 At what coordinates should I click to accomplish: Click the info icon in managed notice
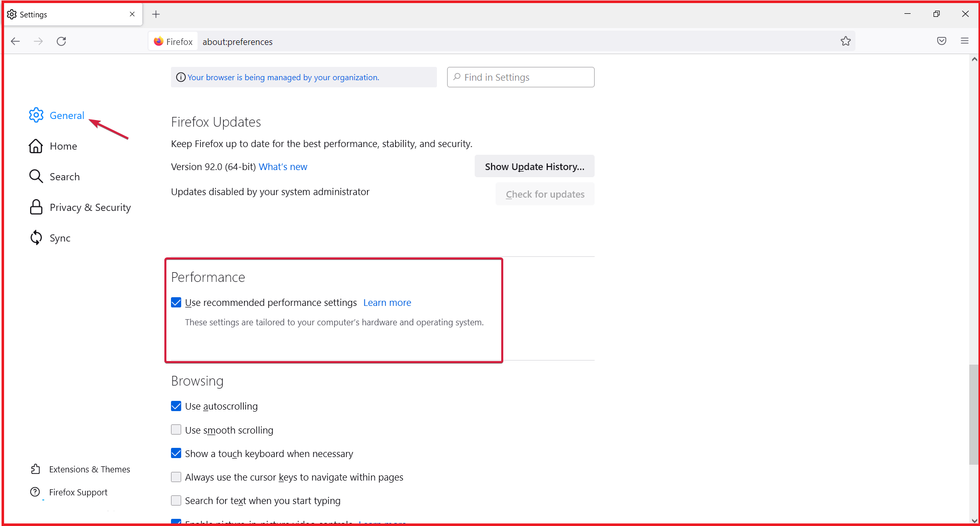(181, 77)
